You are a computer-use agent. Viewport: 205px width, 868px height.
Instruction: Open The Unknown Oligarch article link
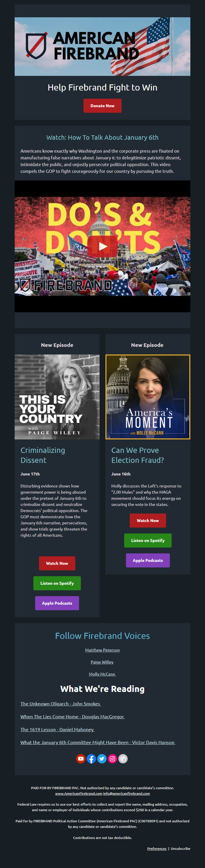point(61,704)
